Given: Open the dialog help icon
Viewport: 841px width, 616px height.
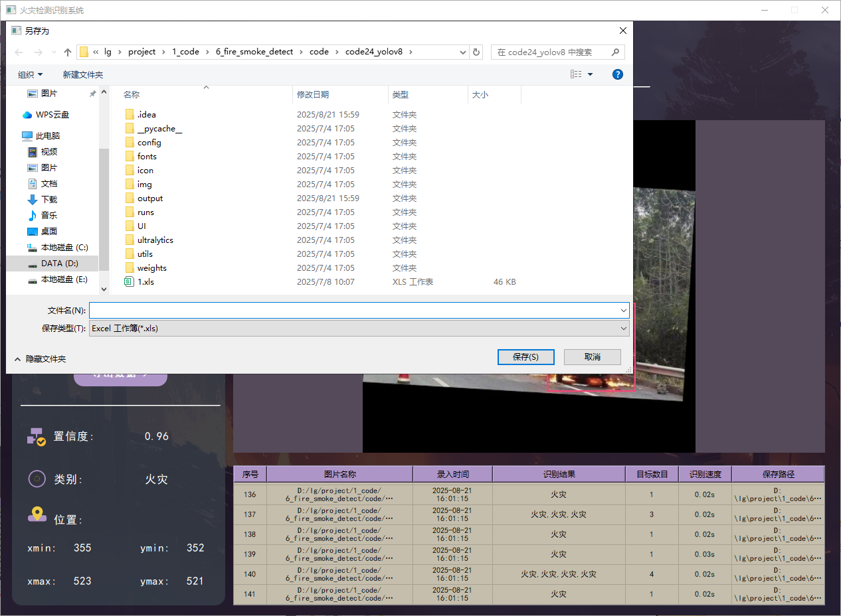Looking at the screenshot, I should click(x=617, y=74).
